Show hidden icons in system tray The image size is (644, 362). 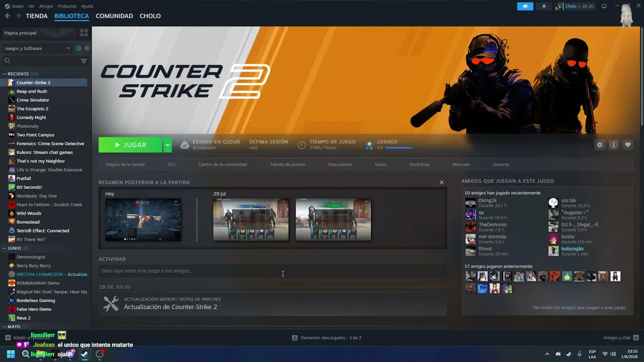(547, 354)
